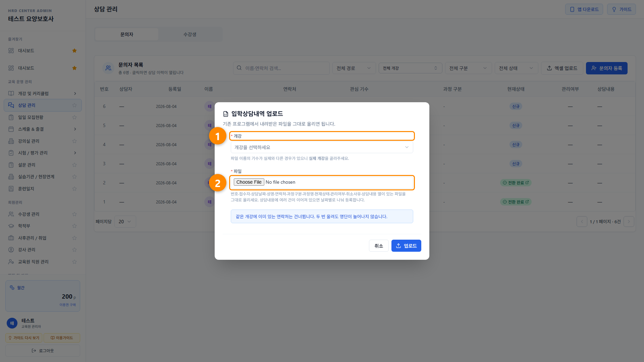Open the 전체 경로 filter dropdown
Image resolution: width=644 pixels, height=362 pixels.
click(354, 68)
